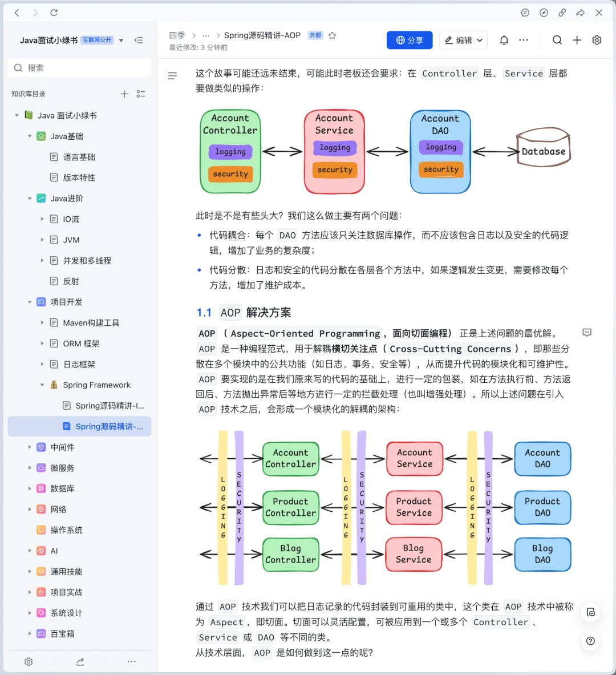Image resolution: width=616 pixels, height=675 pixels.
Task: Open the 编辑 button dropdown arrow
Action: (x=479, y=40)
